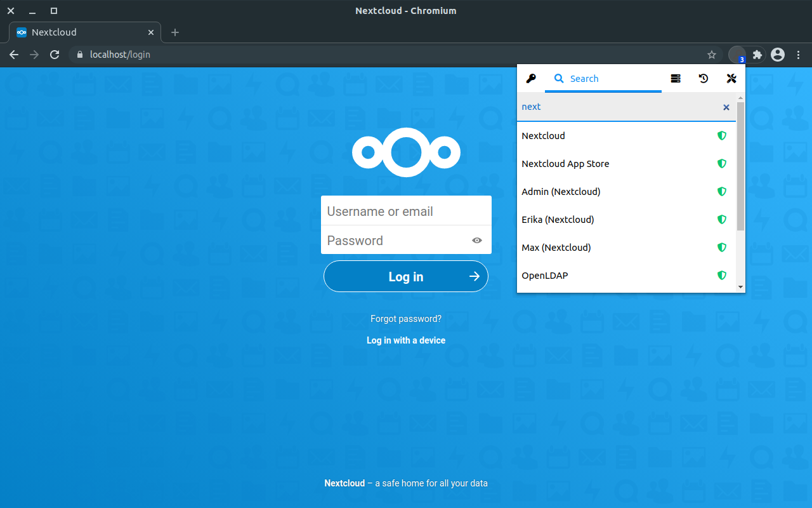Screen dimensions: 812x508
Task: Click the green shield beside Nextcloud entry
Action: click(722, 135)
